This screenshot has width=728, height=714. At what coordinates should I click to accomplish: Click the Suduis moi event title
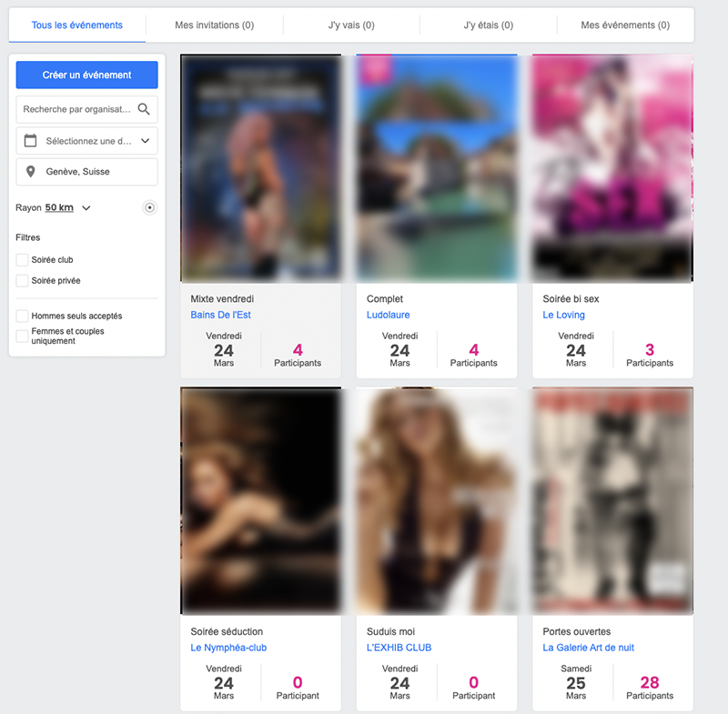[390, 632]
